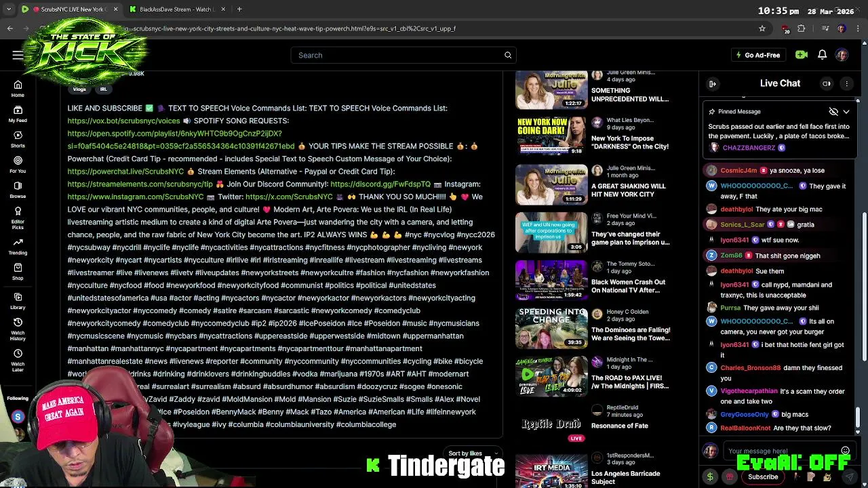The width and height of the screenshot is (868, 488).
Task: Click the red gift icon in chat
Action: 730,477
